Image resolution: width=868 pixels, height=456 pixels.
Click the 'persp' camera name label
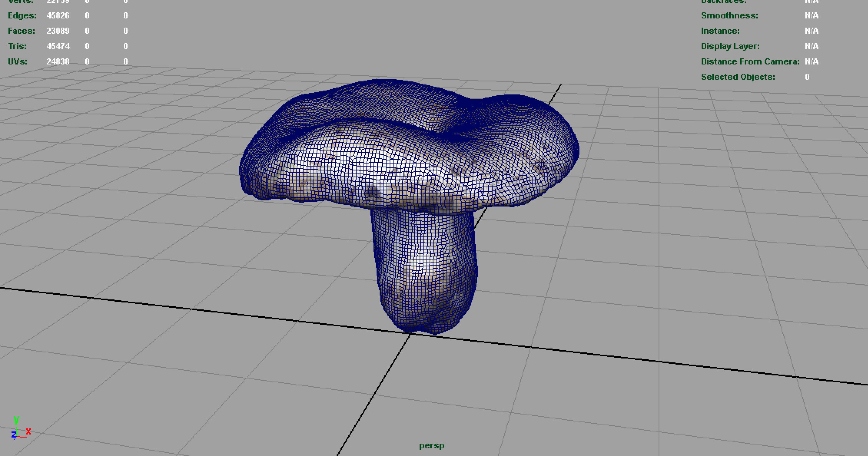[432, 446]
